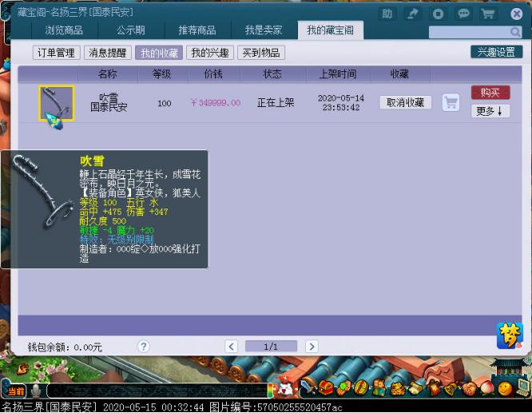The image size is (532, 413).
Task: Expand the 更多 more options button
Action: [x=490, y=111]
